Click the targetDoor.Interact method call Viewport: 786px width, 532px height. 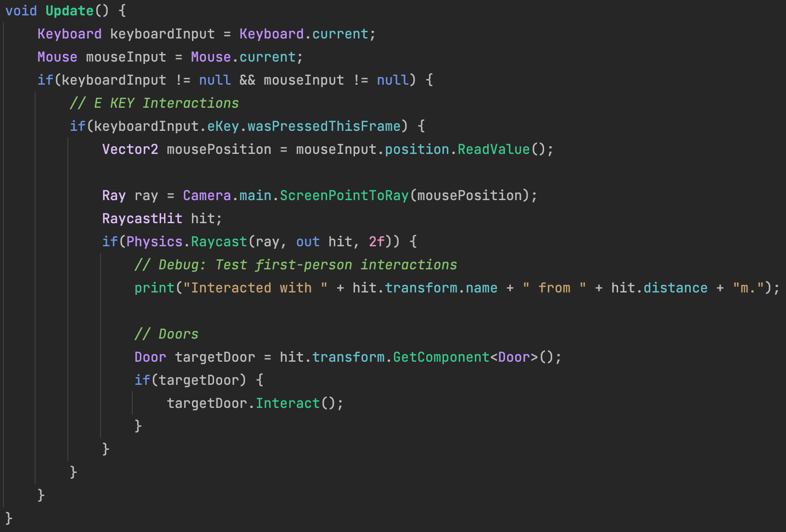[x=287, y=403]
